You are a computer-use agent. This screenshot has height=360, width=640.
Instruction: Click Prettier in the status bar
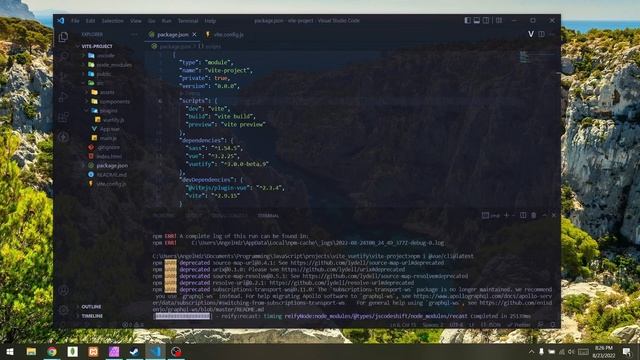click(x=519, y=325)
